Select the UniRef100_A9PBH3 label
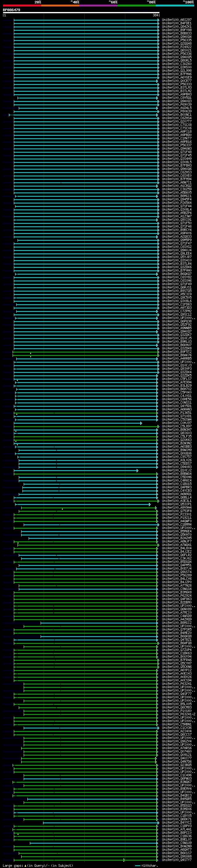Viewport: 197px width, 868px height. coord(176,94)
